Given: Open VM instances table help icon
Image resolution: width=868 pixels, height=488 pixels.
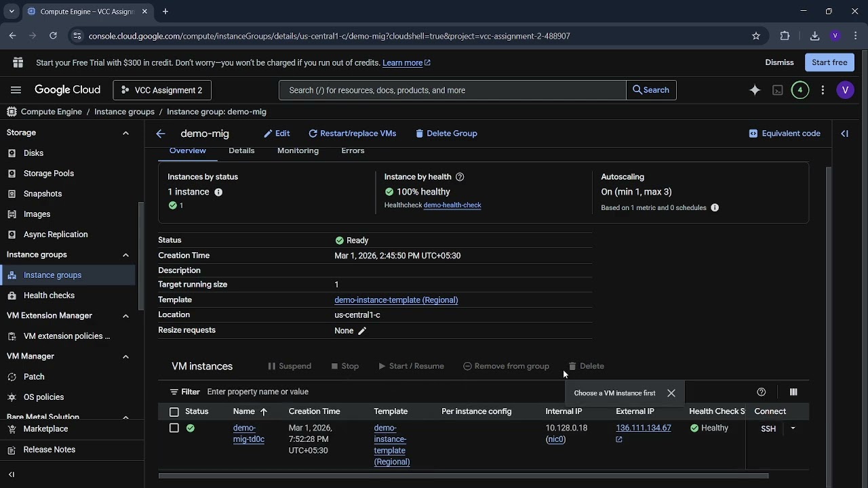Looking at the screenshot, I should [762, 392].
